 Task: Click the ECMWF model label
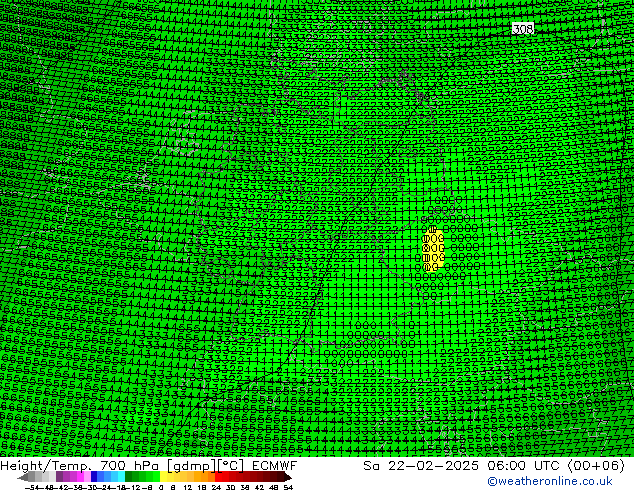(274, 465)
